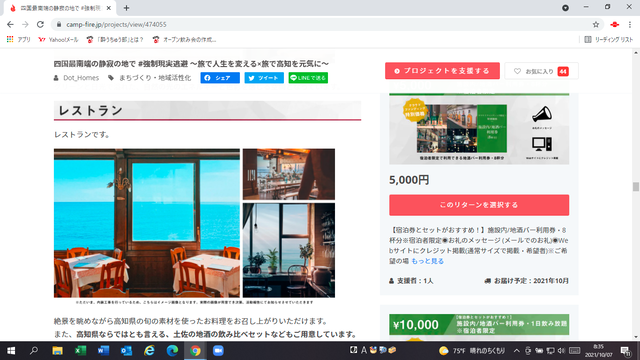Send the project via LINEで送る
This screenshot has height=360, width=640.
[308, 78]
